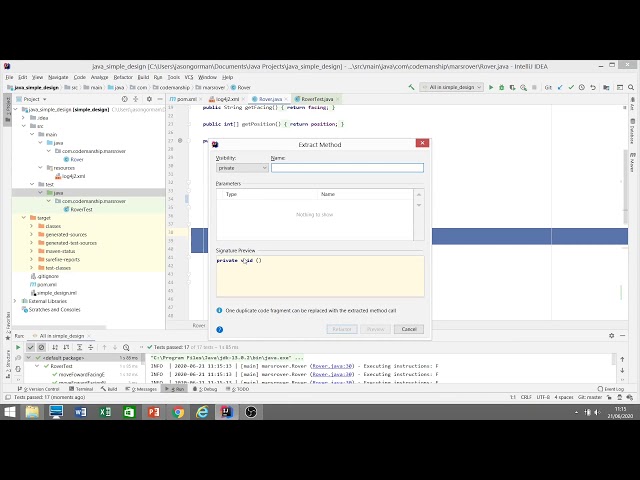Viewport: 640px width, 480px height.
Task: Open Chrome from the taskbar
Action: [178, 412]
